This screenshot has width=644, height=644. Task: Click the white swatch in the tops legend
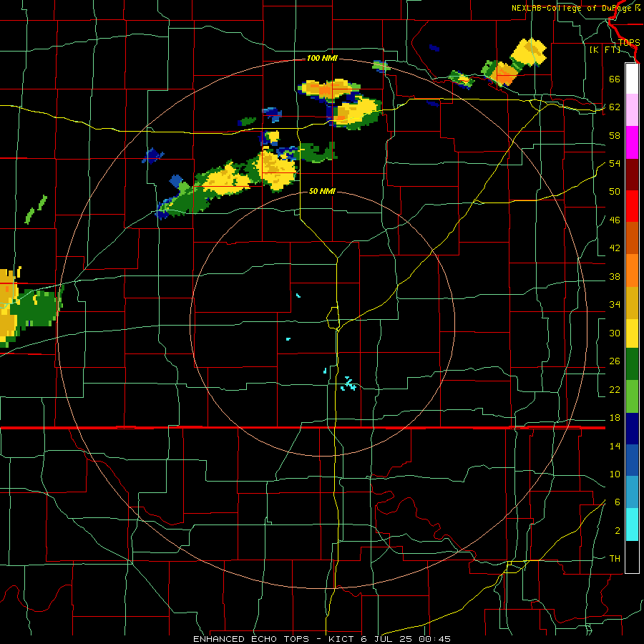click(632, 79)
